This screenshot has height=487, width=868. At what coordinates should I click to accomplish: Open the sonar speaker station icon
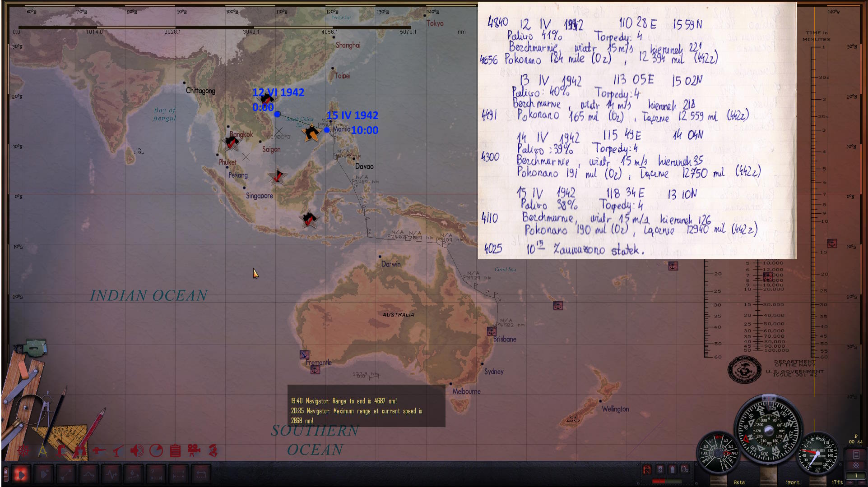136,450
